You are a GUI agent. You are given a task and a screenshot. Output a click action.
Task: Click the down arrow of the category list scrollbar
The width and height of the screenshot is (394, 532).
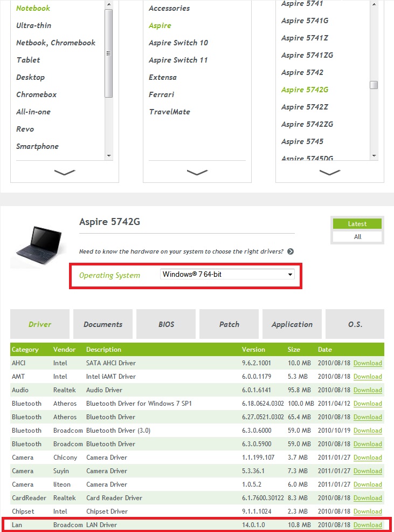tap(108, 156)
